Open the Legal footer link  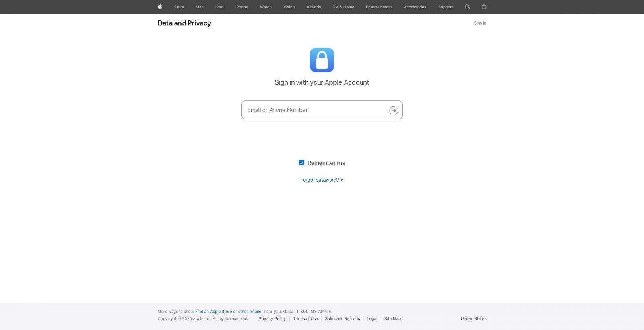[x=372, y=318]
